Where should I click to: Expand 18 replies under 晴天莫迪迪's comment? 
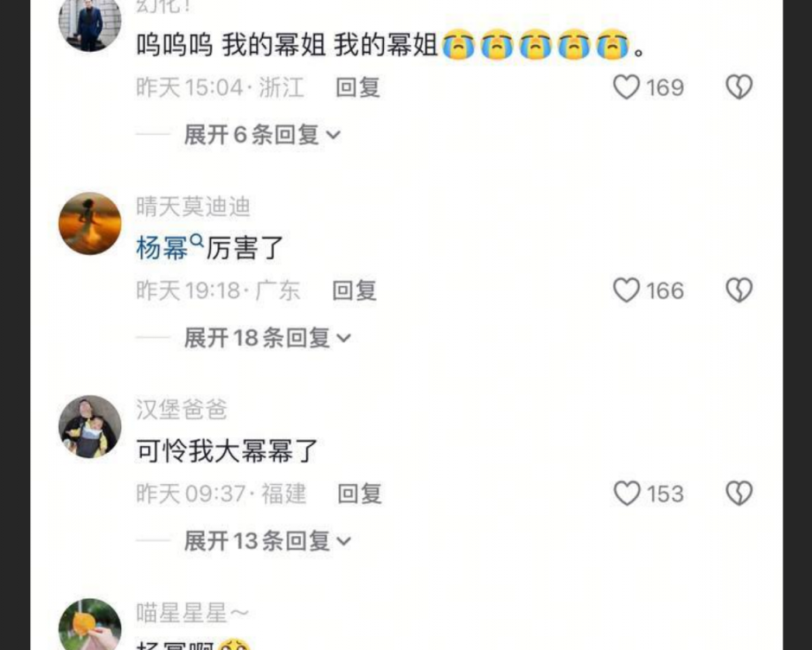268,338
